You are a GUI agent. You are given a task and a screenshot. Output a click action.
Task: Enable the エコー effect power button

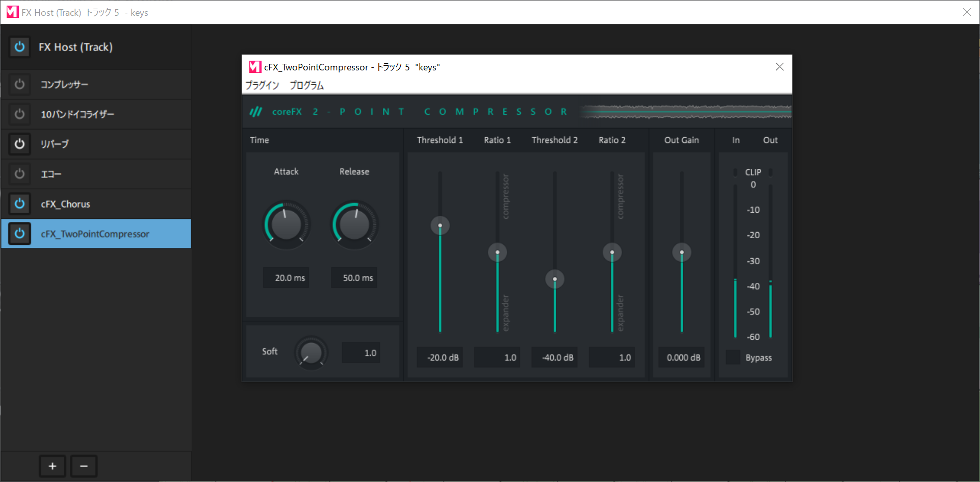pyautogui.click(x=19, y=174)
